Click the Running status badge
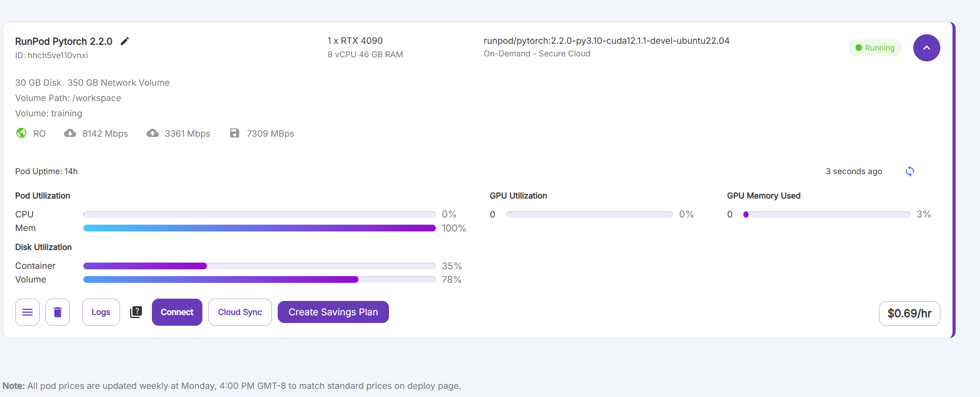Image resolution: width=980 pixels, height=397 pixels. click(x=875, y=48)
